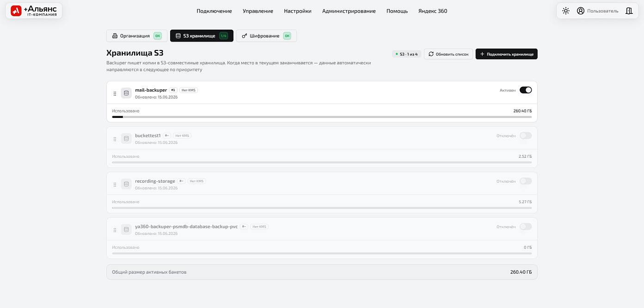Click the 5.27 ГБ usage value

click(525, 202)
